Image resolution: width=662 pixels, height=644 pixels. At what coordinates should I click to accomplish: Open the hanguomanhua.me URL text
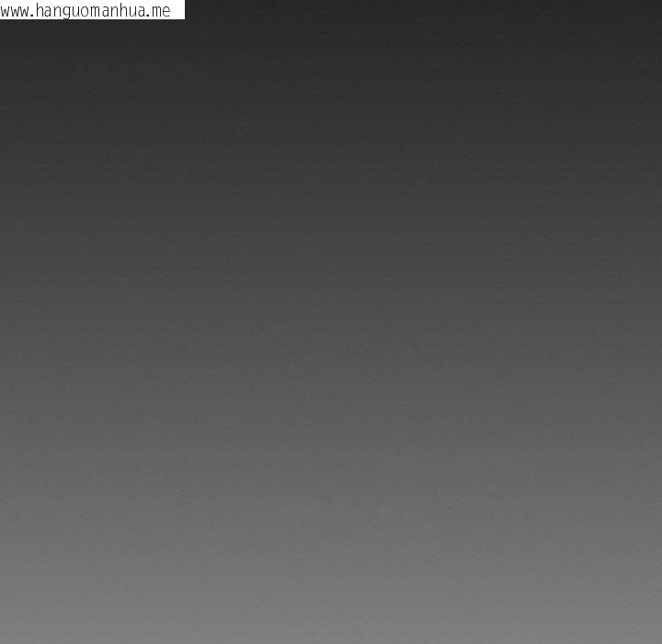(x=92, y=10)
